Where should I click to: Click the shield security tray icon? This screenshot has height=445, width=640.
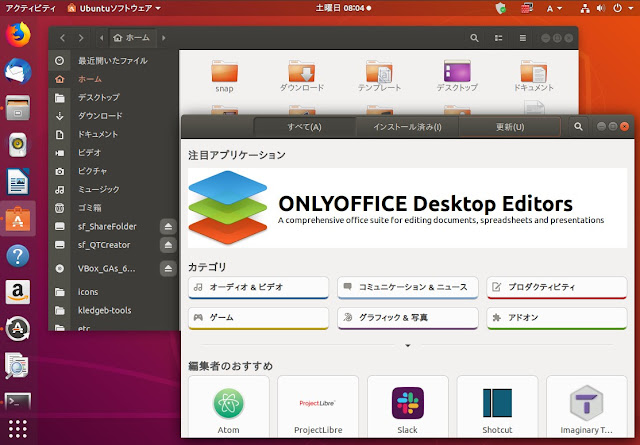pyautogui.click(x=500, y=8)
